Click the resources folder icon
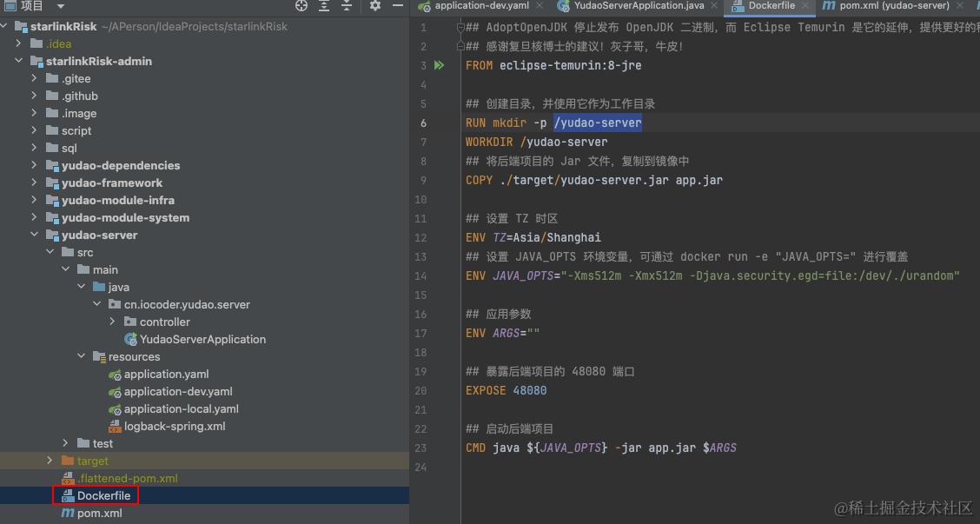 99,356
